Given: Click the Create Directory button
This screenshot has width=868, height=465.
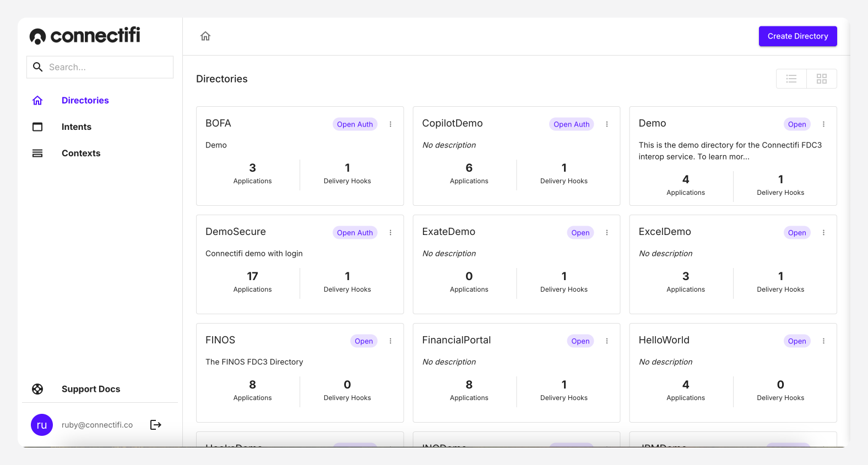Looking at the screenshot, I should pos(798,36).
